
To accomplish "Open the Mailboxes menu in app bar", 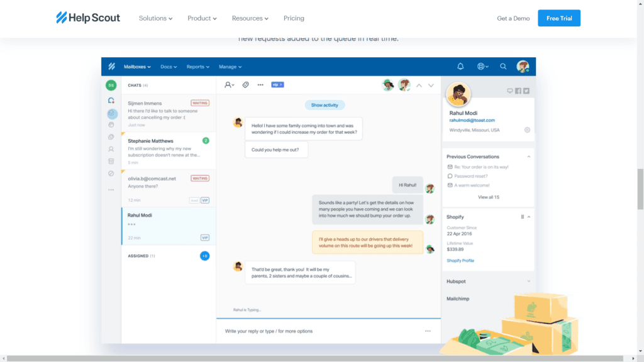I will [x=137, y=67].
